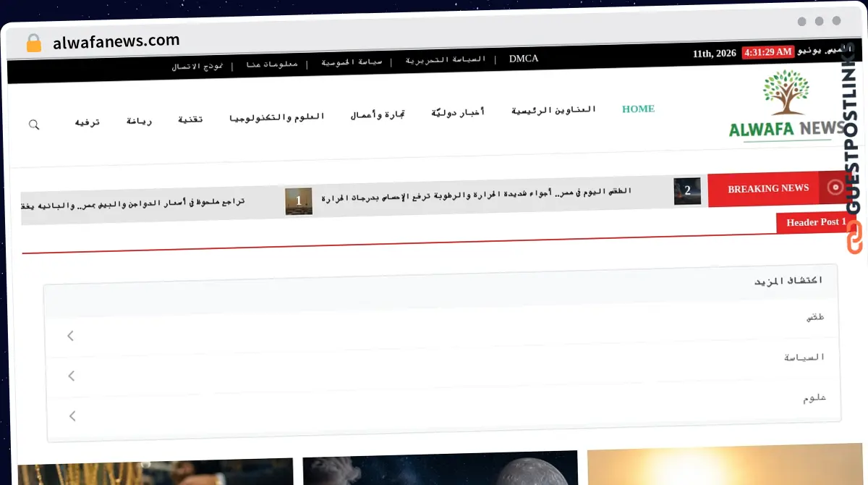Click the Breaking News target icon
The image size is (868, 485).
point(835,187)
